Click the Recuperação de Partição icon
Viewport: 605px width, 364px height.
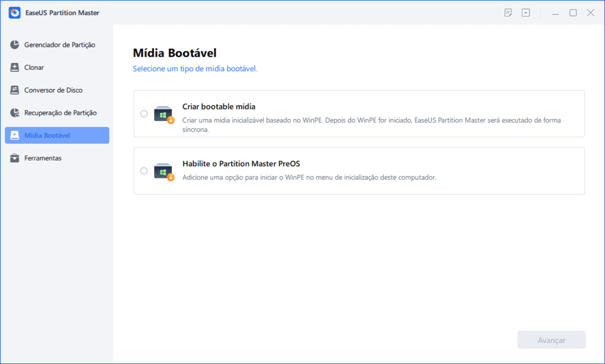pyautogui.click(x=15, y=113)
